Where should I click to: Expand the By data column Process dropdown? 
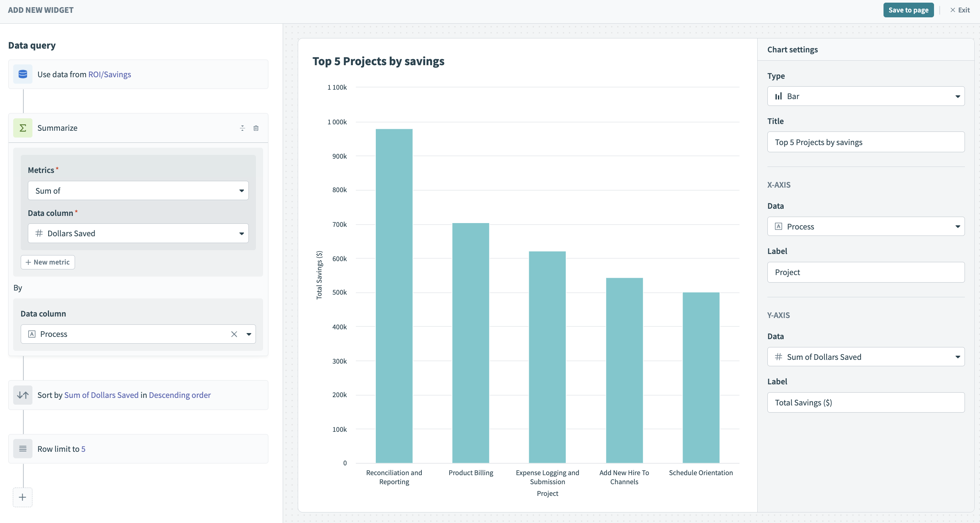(x=249, y=334)
